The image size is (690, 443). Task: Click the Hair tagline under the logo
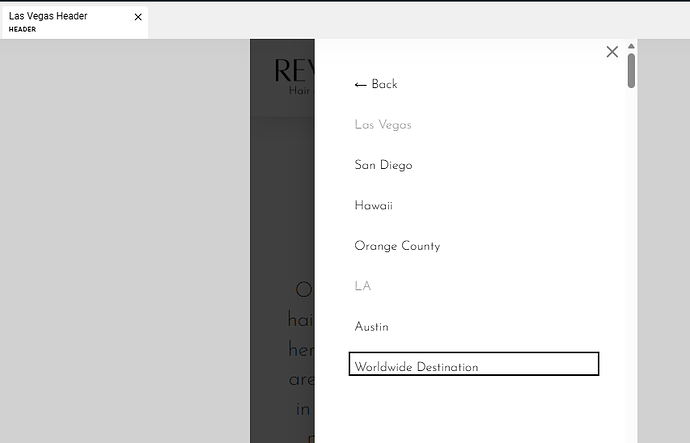pyautogui.click(x=300, y=91)
